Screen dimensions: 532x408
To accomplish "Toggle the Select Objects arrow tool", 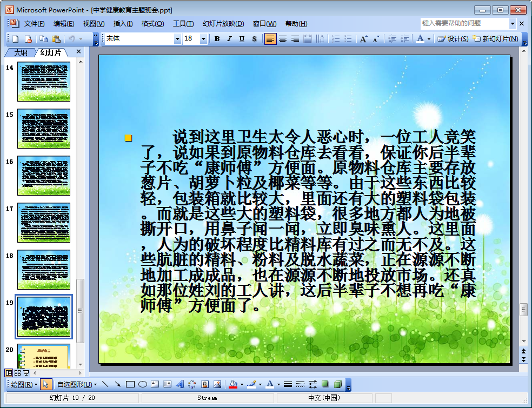I will (45, 384).
